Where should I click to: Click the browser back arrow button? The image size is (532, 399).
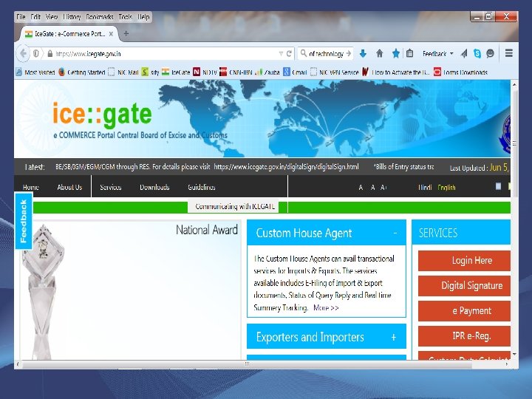coord(23,54)
